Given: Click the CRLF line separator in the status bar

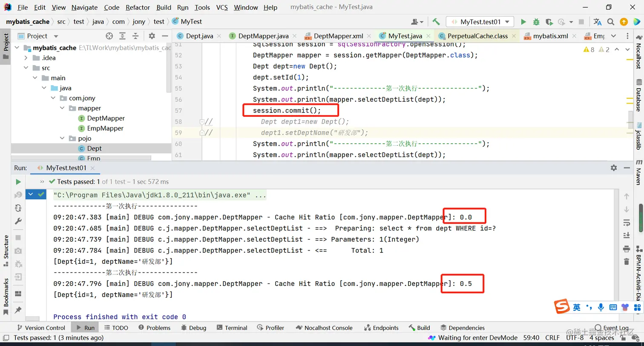Looking at the screenshot, I should pos(552,337).
